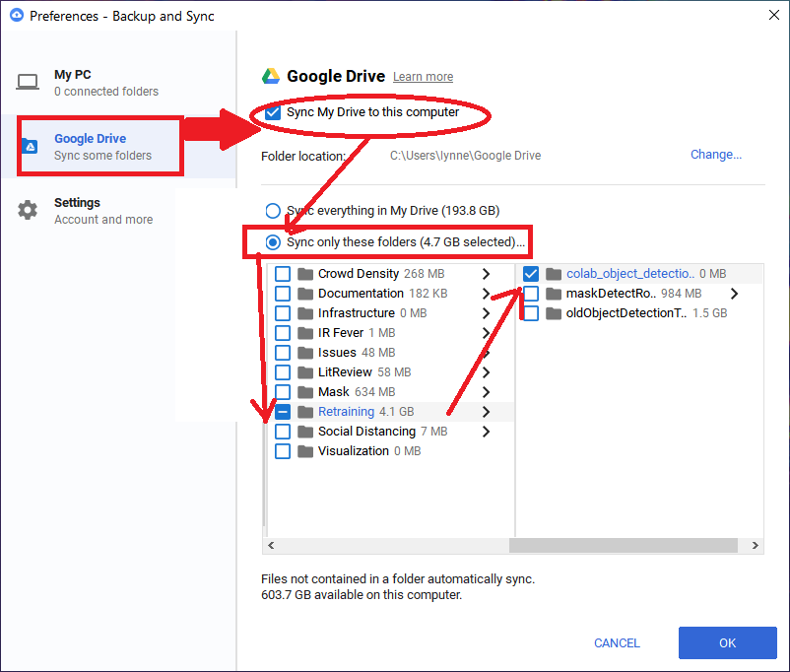The height and width of the screenshot is (672, 790).
Task: Click the Google Drive logo icon in header
Action: [271, 76]
